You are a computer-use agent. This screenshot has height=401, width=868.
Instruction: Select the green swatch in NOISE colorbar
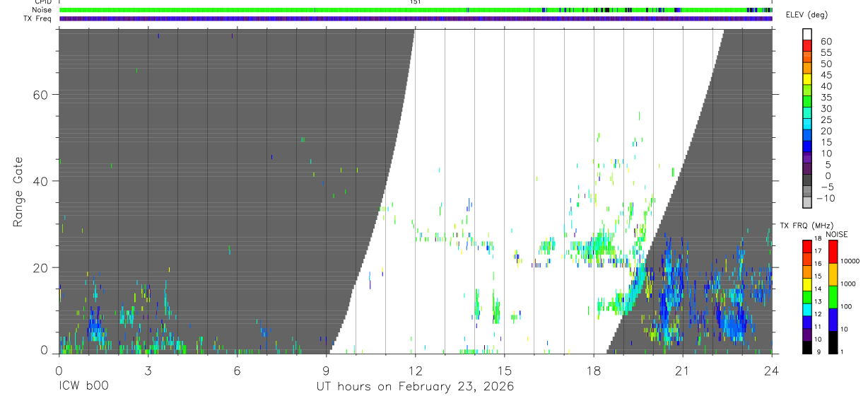(x=833, y=297)
